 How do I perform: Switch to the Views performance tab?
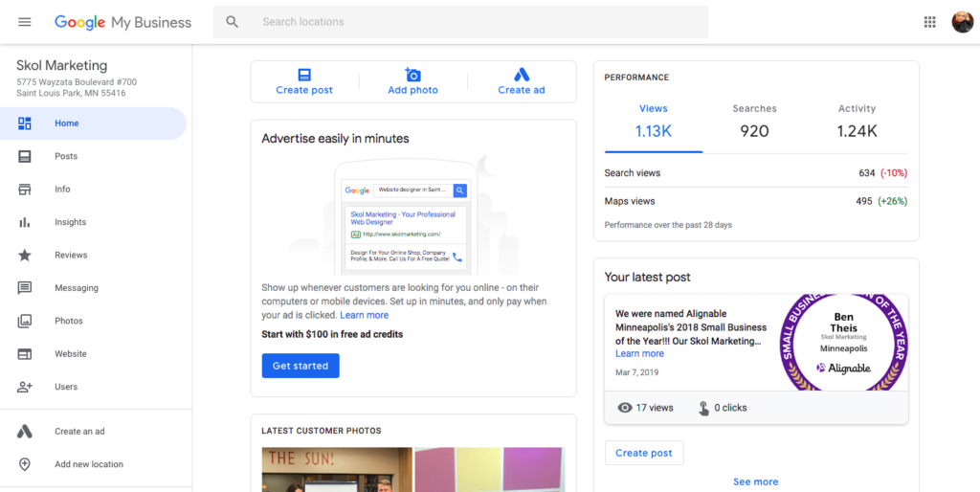653,122
